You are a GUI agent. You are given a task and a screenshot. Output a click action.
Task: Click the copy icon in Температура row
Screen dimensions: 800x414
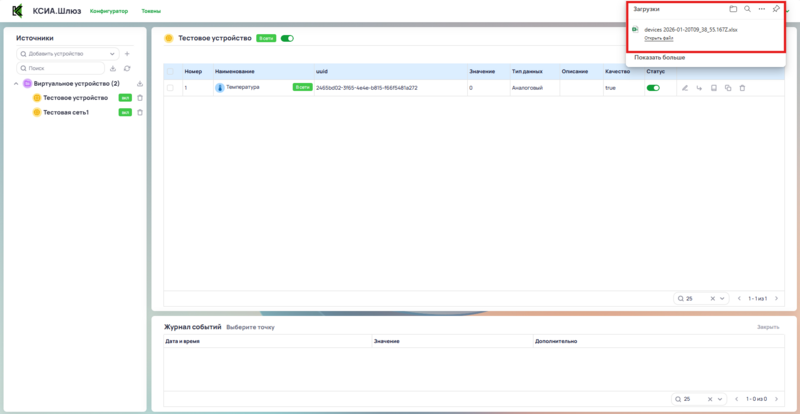727,88
